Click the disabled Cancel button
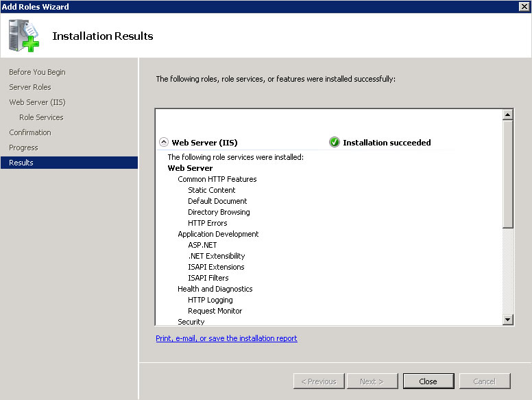 (485, 381)
